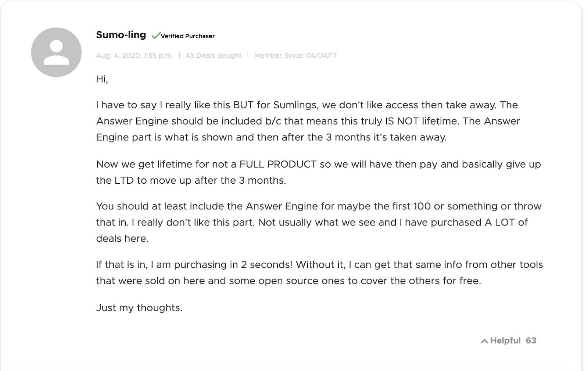The width and height of the screenshot is (588, 371).
Task: Click the 43 Deals Bought label
Action: pyautogui.click(x=214, y=55)
